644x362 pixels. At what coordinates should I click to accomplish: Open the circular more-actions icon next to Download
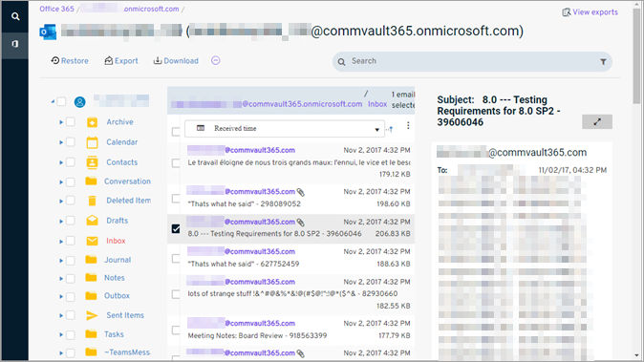[x=216, y=61]
